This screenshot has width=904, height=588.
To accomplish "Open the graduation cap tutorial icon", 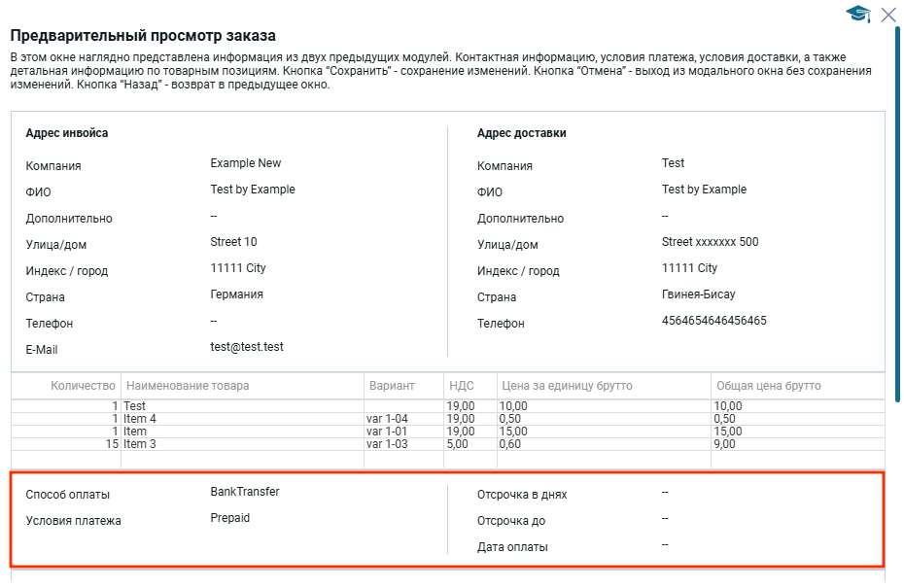I will pyautogui.click(x=857, y=14).
